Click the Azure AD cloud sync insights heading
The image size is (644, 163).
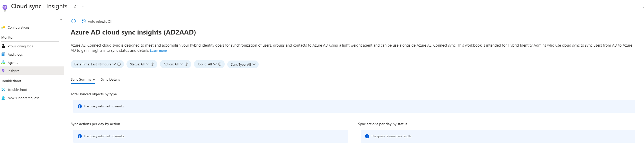pyautogui.click(x=133, y=32)
